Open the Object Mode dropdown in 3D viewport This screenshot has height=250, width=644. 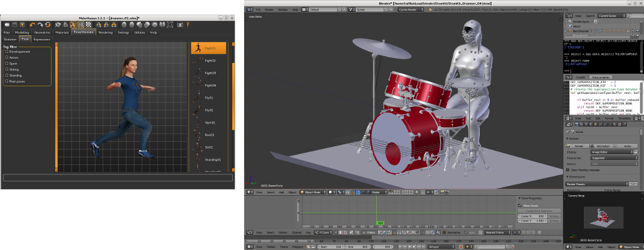pos(313,192)
